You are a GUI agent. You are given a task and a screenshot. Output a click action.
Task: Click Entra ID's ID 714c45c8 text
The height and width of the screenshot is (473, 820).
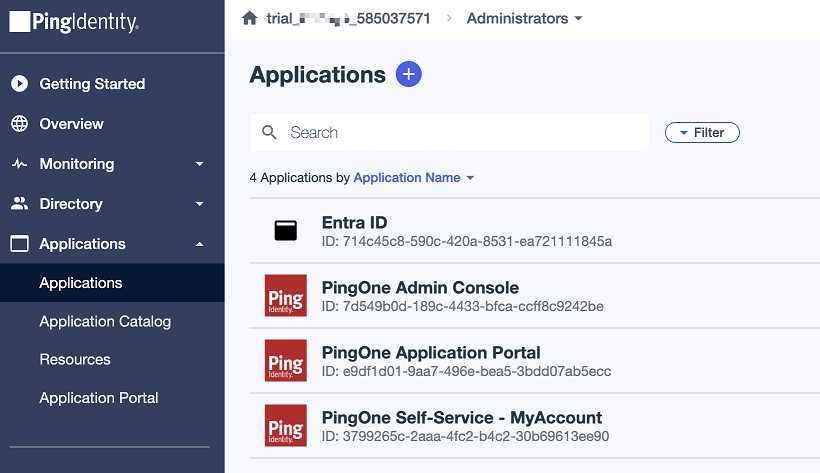(466, 241)
